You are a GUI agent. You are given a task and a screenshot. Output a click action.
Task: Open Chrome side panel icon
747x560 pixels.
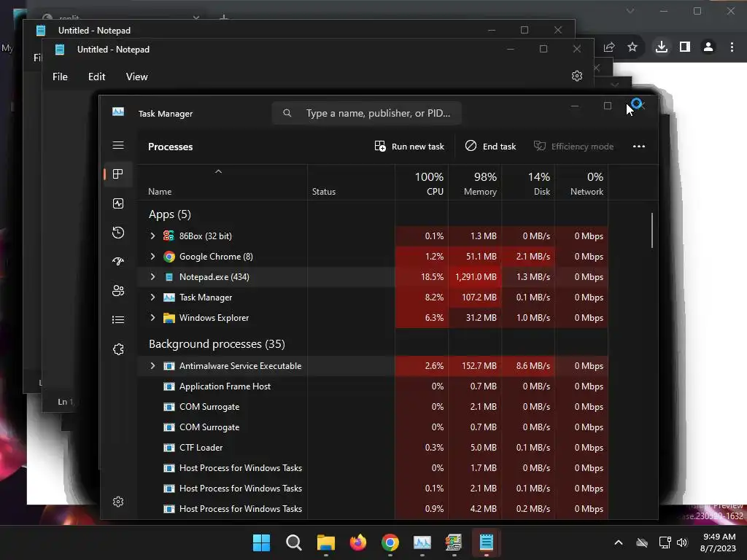685,47
